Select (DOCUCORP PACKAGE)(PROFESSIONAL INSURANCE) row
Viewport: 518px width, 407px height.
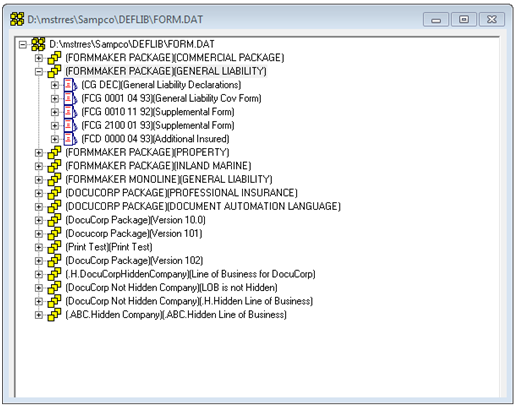(x=181, y=193)
